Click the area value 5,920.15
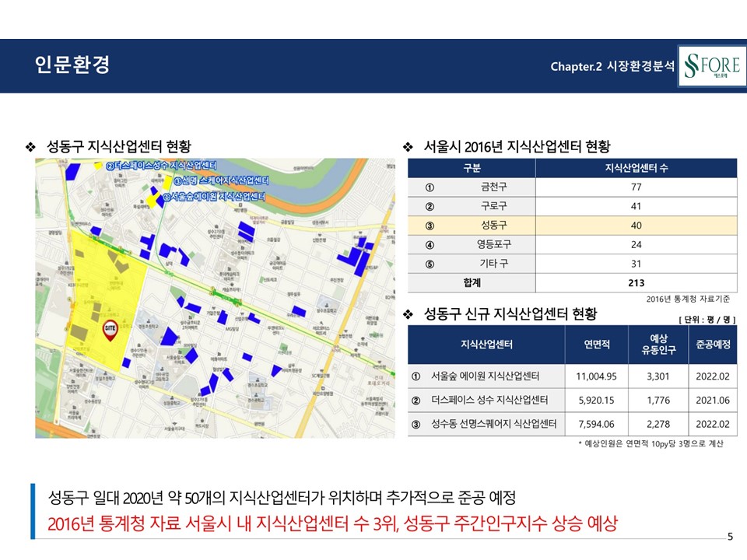The image size is (747, 560). [x=597, y=401]
